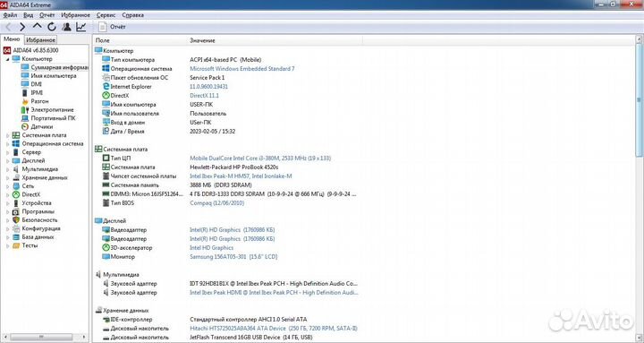The width and height of the screenshot is (644, 343).
Task: Click the Безопасность shield icon
Action: coord(15,220)
